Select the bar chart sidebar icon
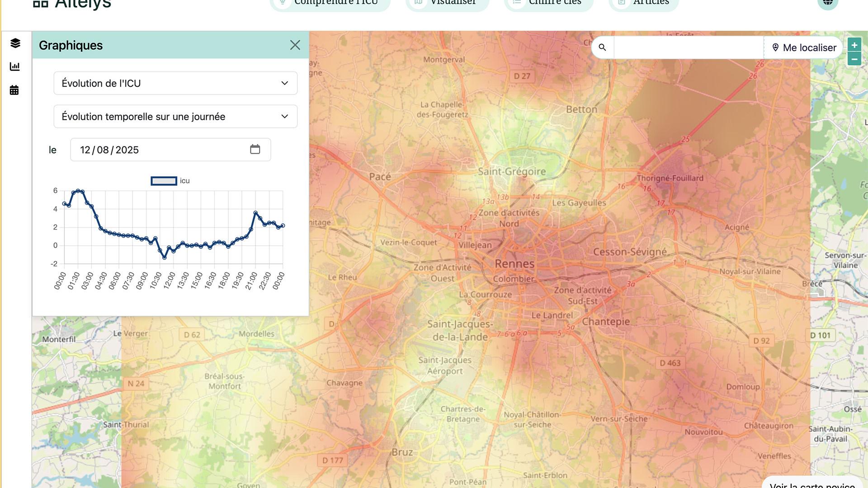 pyautogui.click(x=15, y=66)
